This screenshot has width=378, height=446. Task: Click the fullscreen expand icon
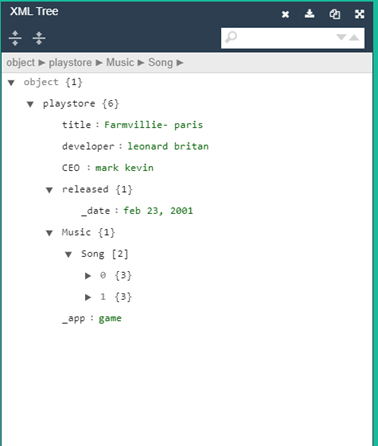(x=360, y=14)
